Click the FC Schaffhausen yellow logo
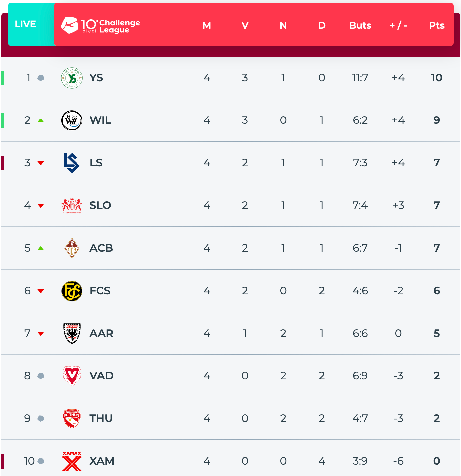Viewport: 461px width, 476px height. pyautogui.click(x=72, y=291)
